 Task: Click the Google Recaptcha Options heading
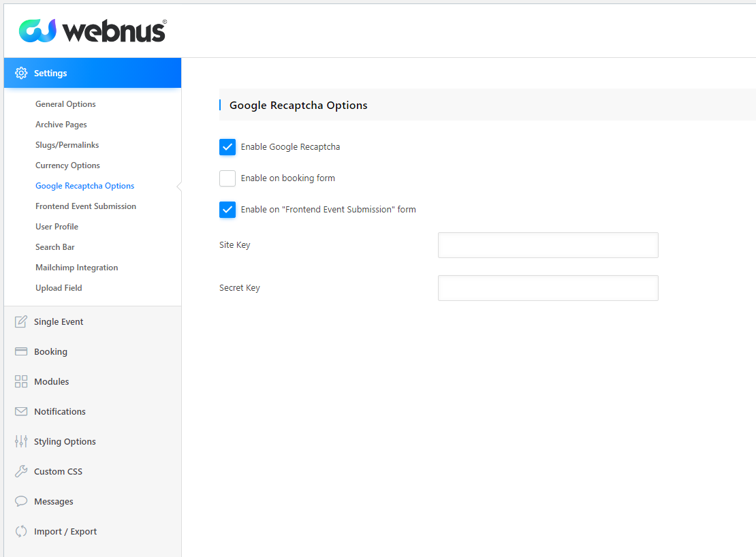pyautogui.click(x=298, y=105)
